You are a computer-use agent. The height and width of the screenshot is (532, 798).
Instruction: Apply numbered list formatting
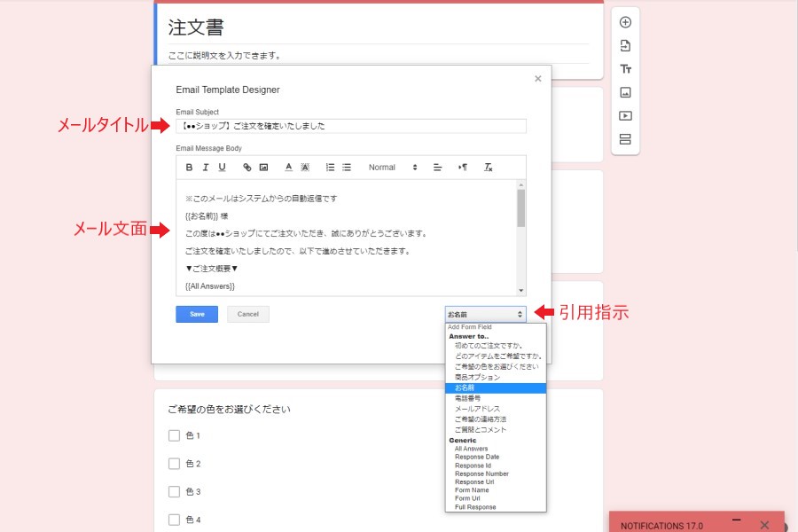(x=331, y=168)
